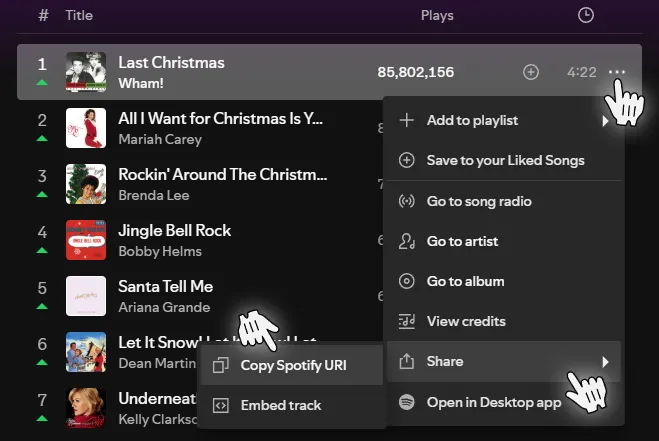Click the Embed track code icon
Viewport: 659px width, 441px height.
221,405
